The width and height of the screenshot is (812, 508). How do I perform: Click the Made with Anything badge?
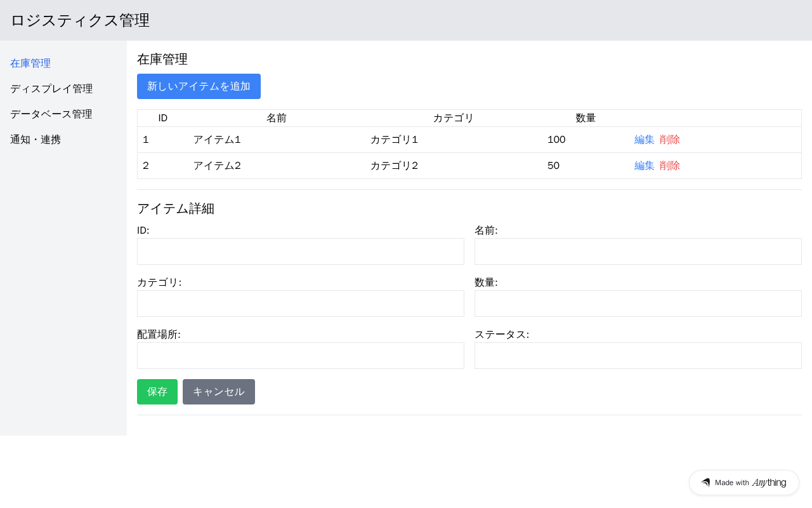[x=743, y=483]
